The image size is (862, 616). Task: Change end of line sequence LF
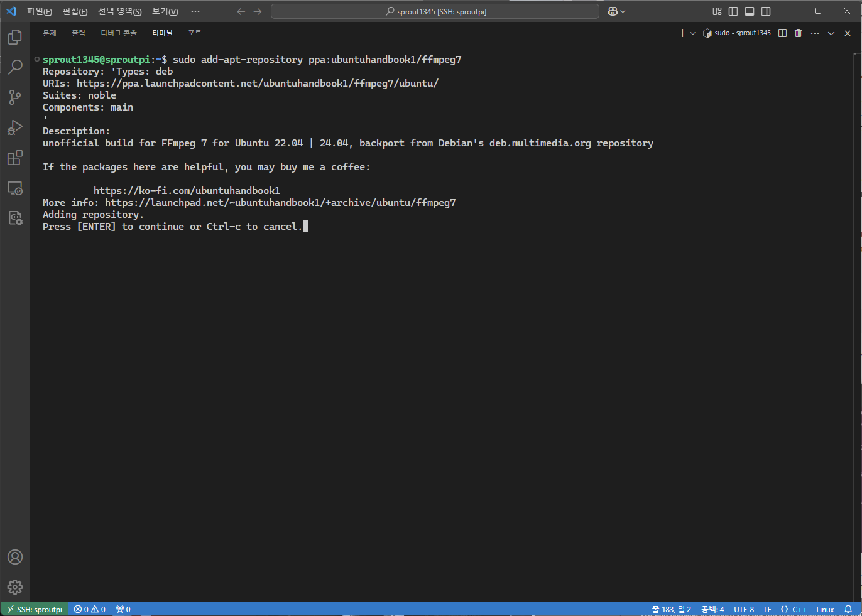[768, 609]
